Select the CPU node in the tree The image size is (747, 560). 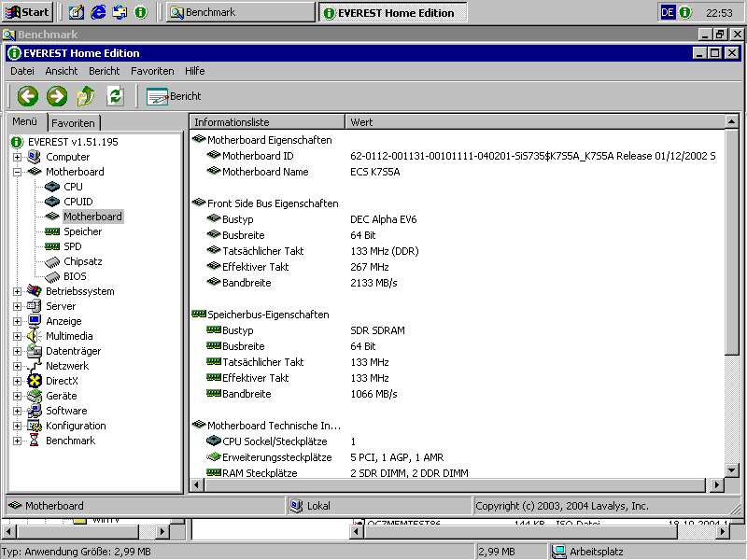[x=73, y=187]
